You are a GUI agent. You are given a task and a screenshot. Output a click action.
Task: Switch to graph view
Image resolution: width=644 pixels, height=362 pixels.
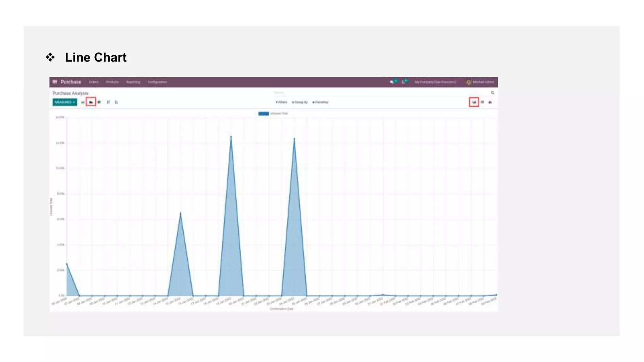coord(474,102)
